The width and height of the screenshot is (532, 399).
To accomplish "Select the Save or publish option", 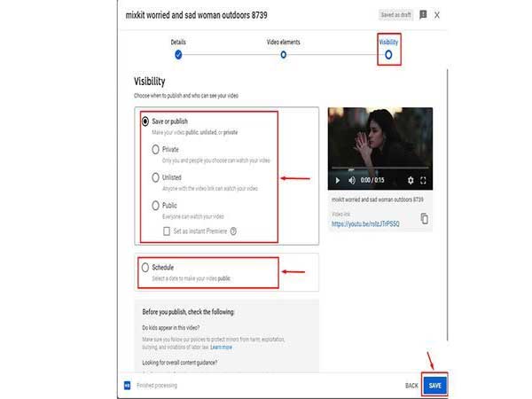I will coord(145,121).
